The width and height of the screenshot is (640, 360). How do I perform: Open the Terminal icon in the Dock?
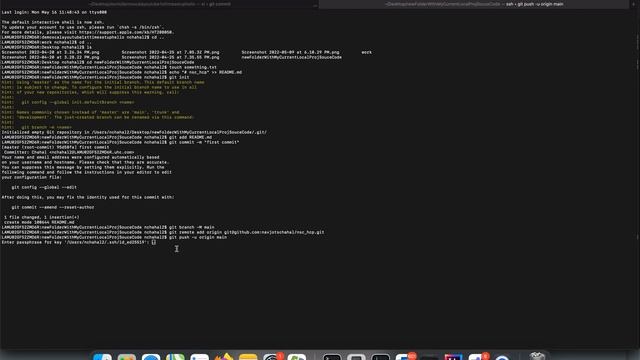332,358
